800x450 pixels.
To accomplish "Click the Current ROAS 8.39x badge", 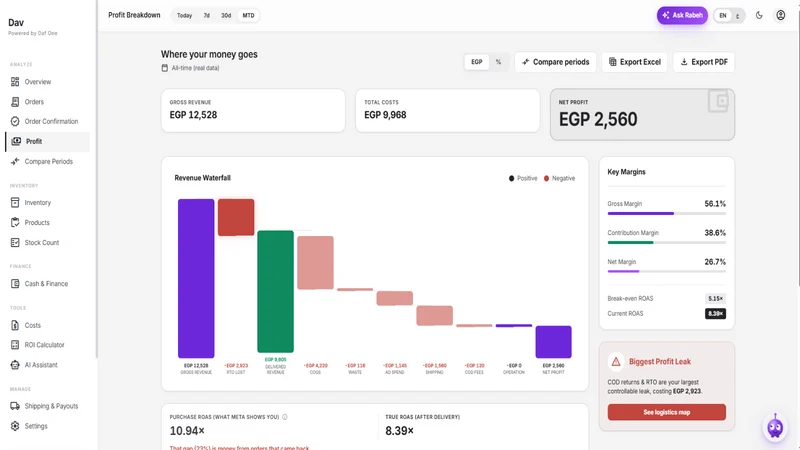I will [715, 314].
